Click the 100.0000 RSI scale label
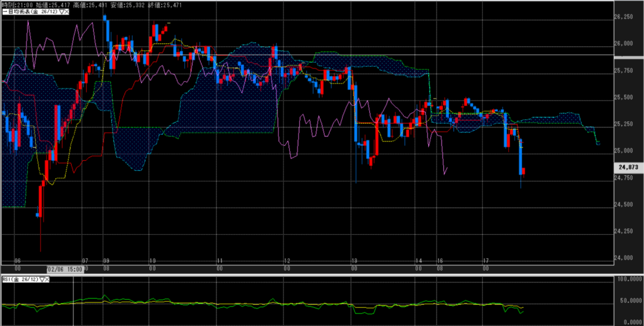This screenshot has height=326, width=644. click(x=629, y=277)
